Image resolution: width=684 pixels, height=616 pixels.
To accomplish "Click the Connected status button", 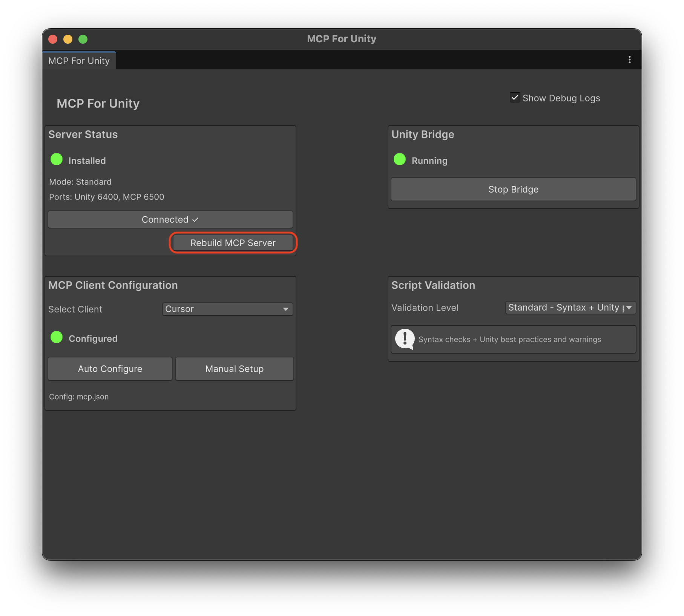I will (170, 219).
